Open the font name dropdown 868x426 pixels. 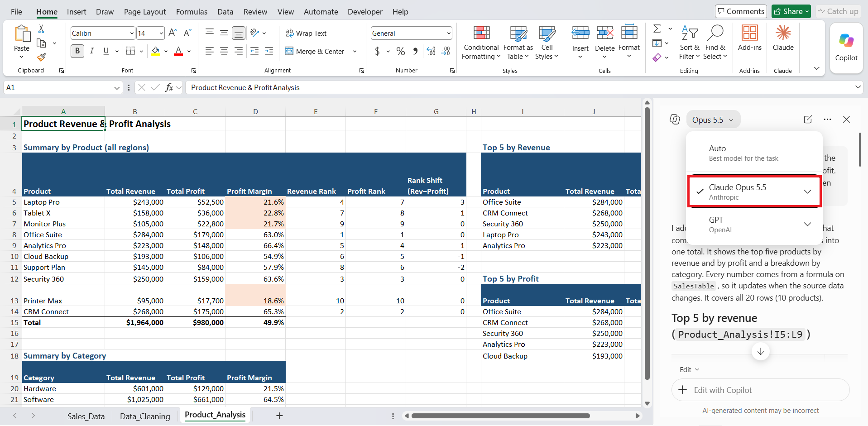point(132,33)
